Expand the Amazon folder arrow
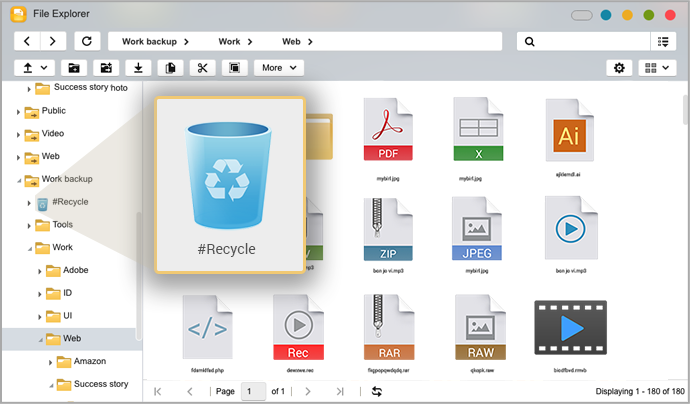The image size is (690, 404). 50,363
